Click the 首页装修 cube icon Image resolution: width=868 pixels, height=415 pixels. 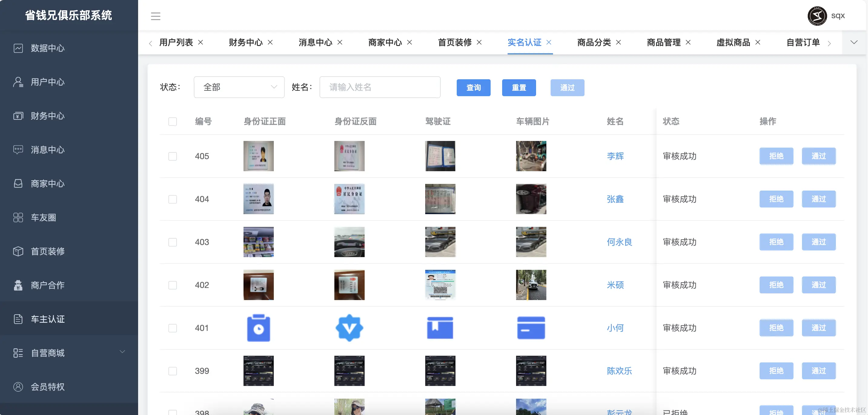pos(18,251)
